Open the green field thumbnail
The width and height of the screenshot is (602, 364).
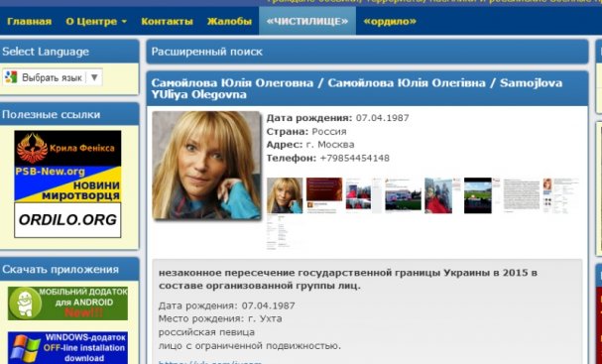click(482, 195)
